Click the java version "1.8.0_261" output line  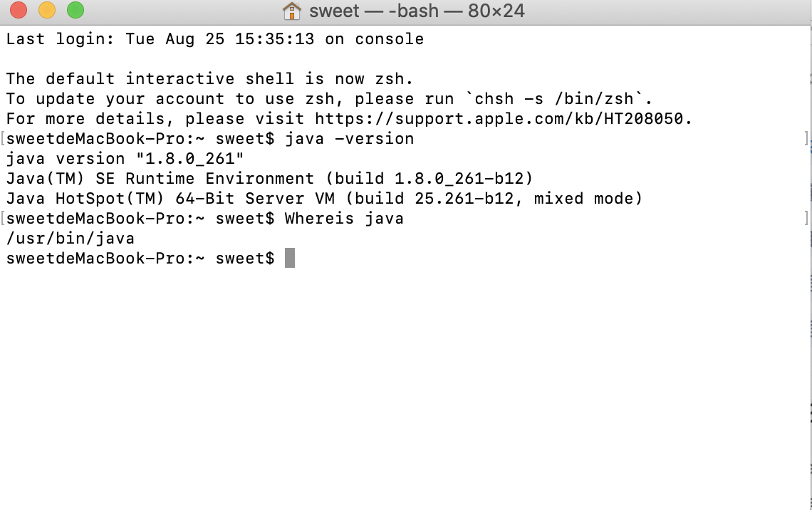[125, 158]
